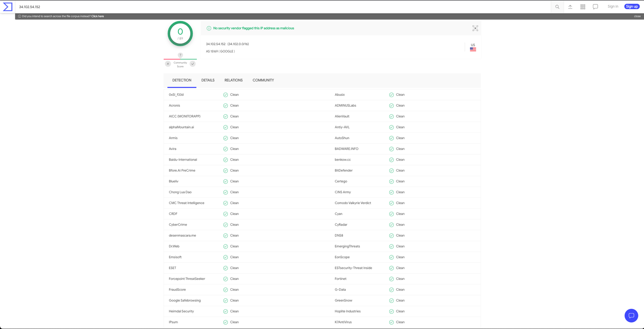Click the Clean result for Chong Lua Dao
The width and height of the screenshot is (644, 329).
[x=234, y=192]
